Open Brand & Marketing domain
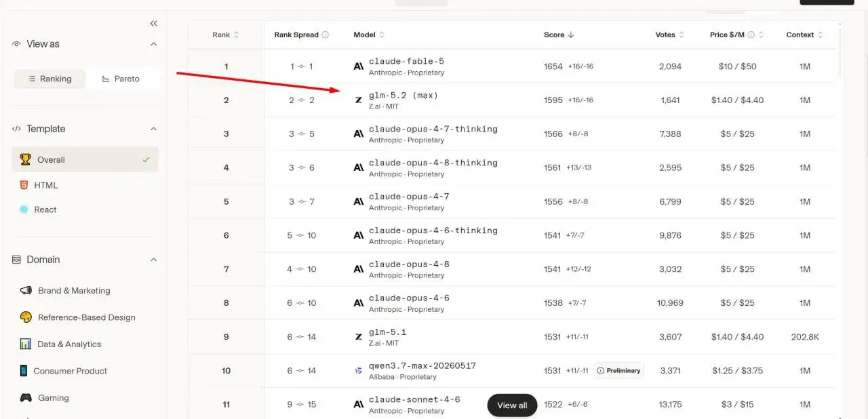Screen dimensions: 868x419 click(x=74, y=290)
